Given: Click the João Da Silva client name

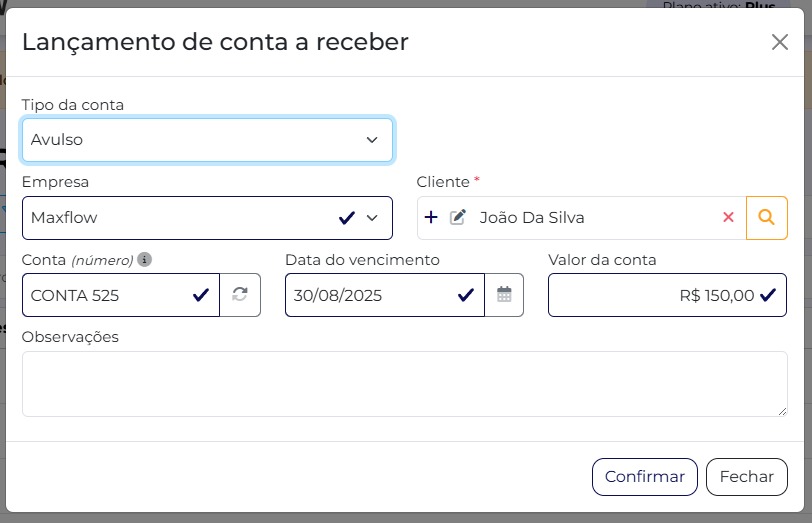Looking at the screenshot, I should 532,217.
